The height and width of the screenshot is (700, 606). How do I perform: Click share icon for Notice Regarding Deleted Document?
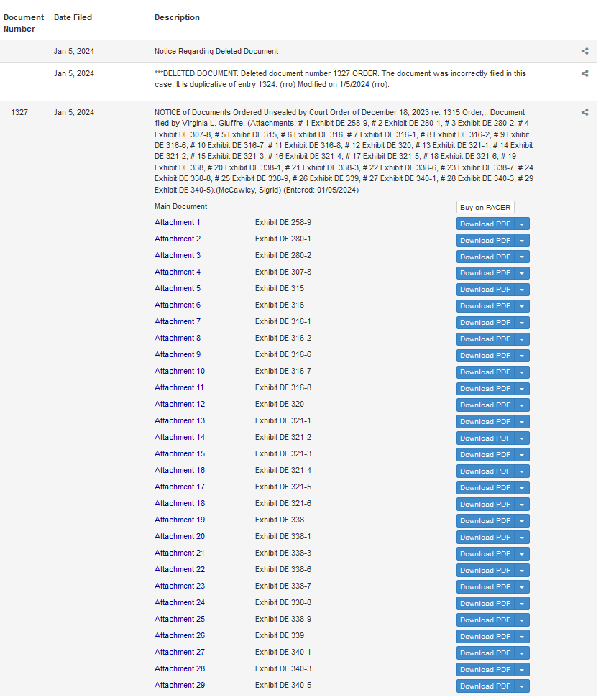coord(584,51)
